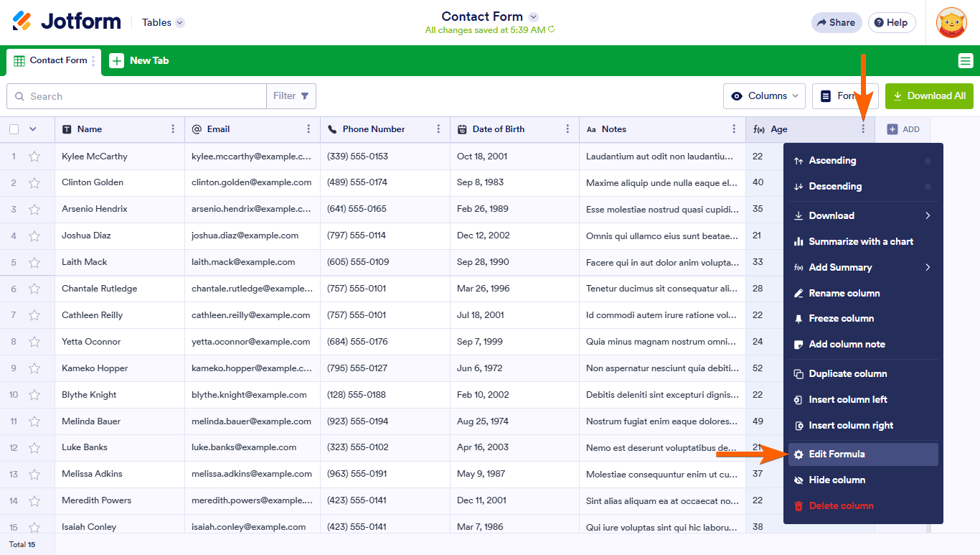Open the Email column options menu
The height and width of the screenshot is (555, 980).
pyautogui.click(x=308, y=129)
